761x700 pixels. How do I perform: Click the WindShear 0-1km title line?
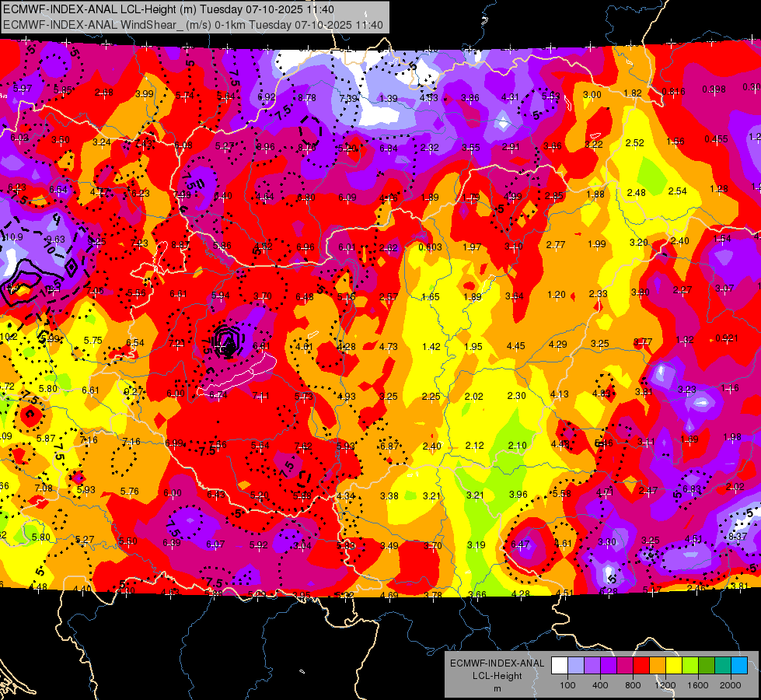193,25
